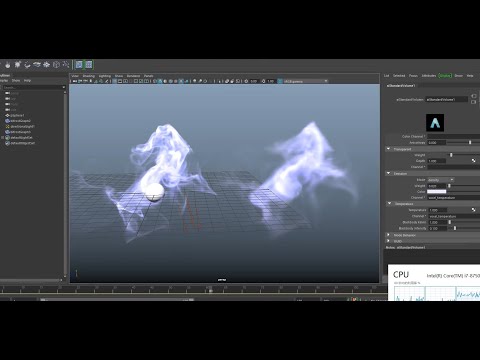
Task: Click the map button next to the Depth field
Action: [473, 161]
